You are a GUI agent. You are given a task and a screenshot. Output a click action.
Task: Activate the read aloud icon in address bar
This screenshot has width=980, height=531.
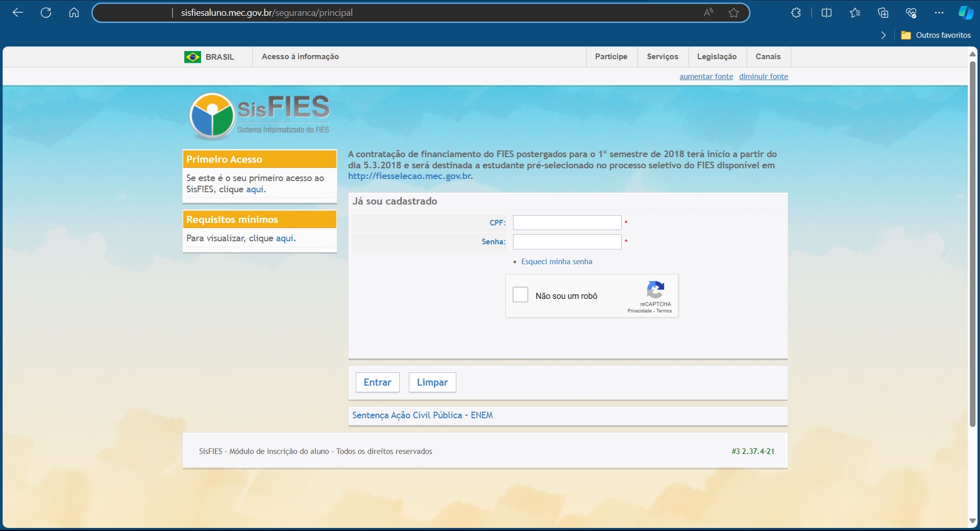[x=708, y=13]
